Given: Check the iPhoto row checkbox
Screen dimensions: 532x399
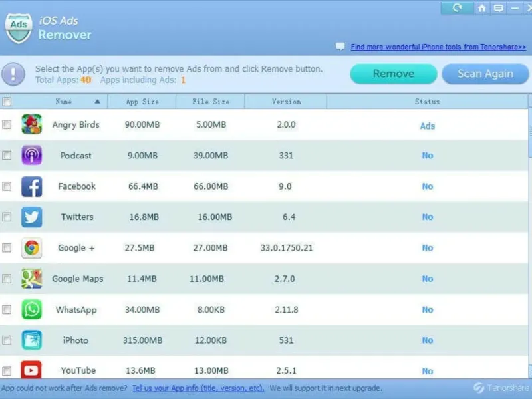Looking at the screenshot, I should point(7,340).
